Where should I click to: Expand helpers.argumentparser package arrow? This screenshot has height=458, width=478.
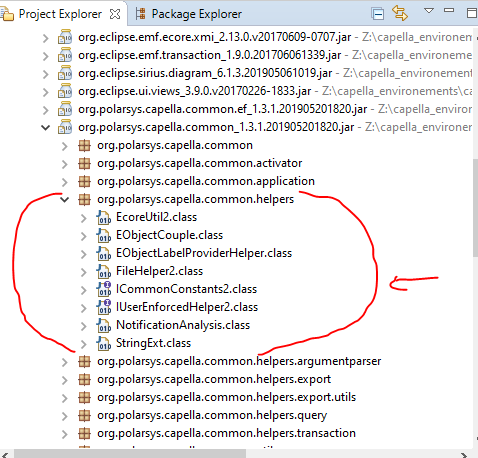pyautogui.click(x=65, y=362)
